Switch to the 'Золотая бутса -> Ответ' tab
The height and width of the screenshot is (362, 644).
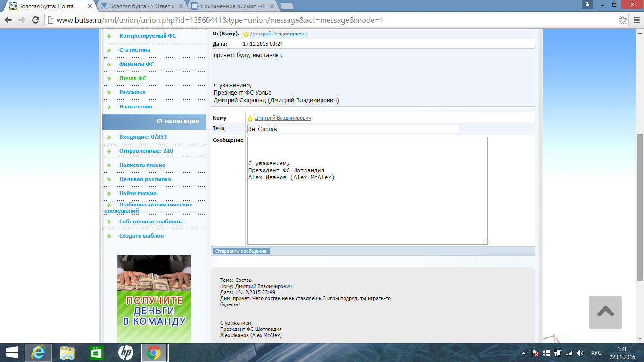point(141,6)
